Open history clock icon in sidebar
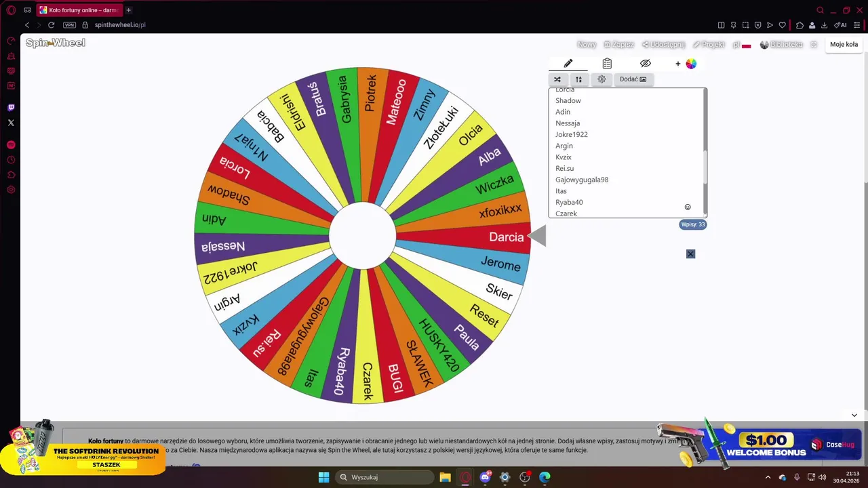The width and height of the screenshot is (868, 488). (11, 160)
